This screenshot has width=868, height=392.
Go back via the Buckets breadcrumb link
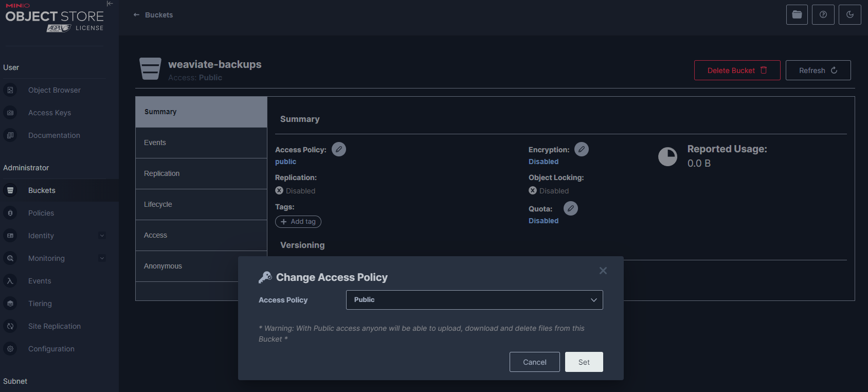pyautogui.click(x=153, y=15)
